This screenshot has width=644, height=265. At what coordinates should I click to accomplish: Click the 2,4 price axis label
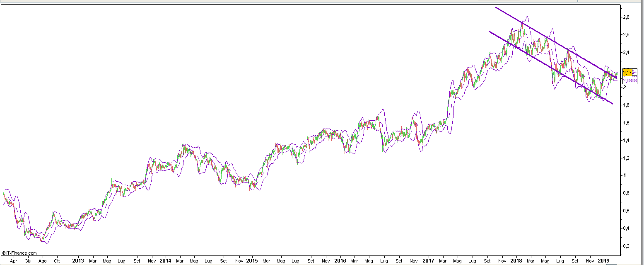[x=626, y=52]
